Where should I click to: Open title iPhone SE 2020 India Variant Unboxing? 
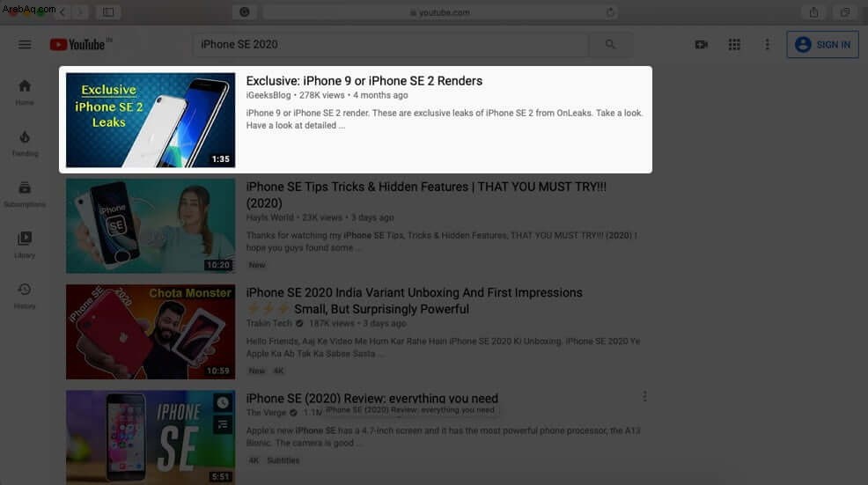(414, 301)
